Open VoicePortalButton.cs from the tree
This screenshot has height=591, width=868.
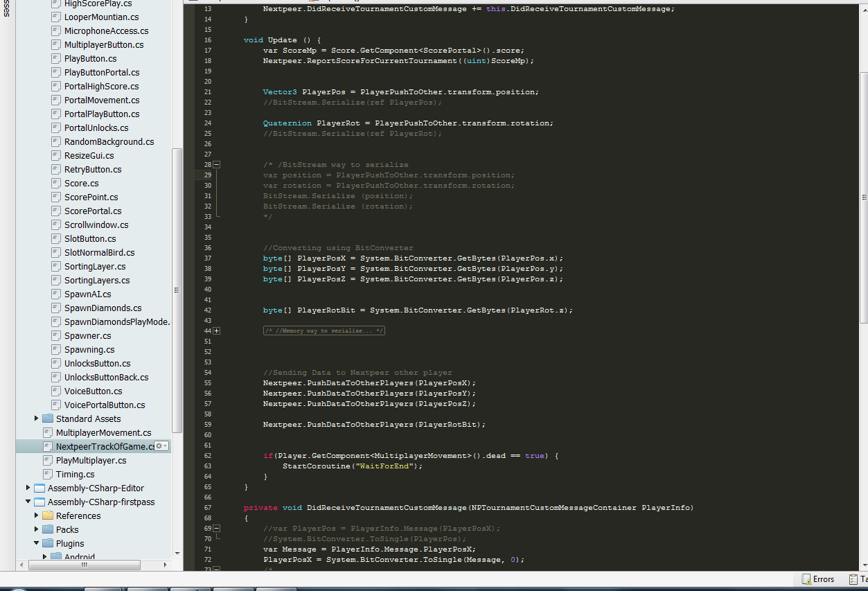(105, 405)
